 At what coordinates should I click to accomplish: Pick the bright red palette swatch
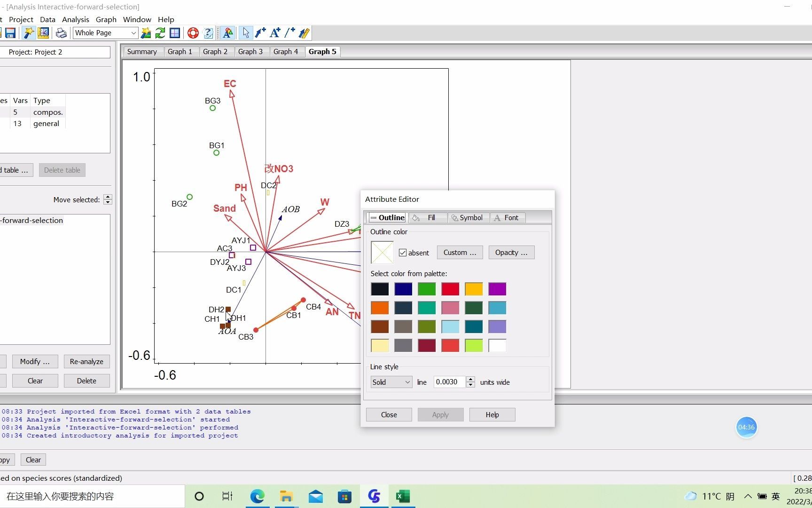[x=450, y=289]
